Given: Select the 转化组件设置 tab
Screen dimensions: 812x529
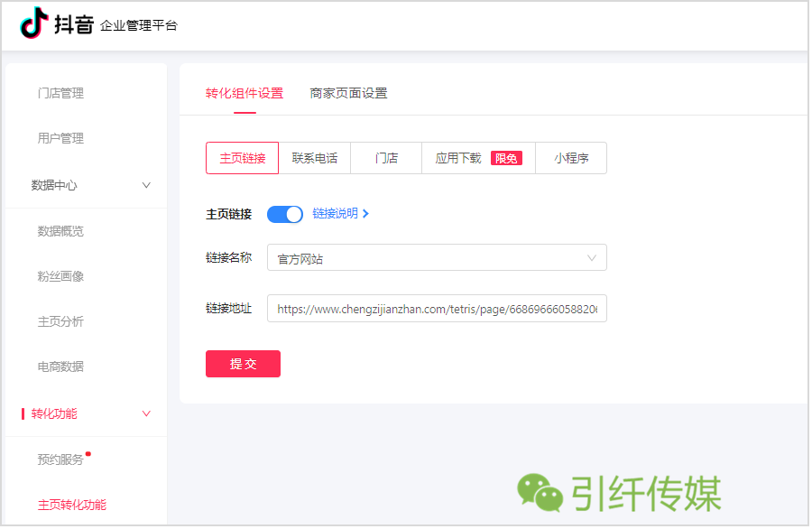Looking at the screenshot, I should point(245,94).
